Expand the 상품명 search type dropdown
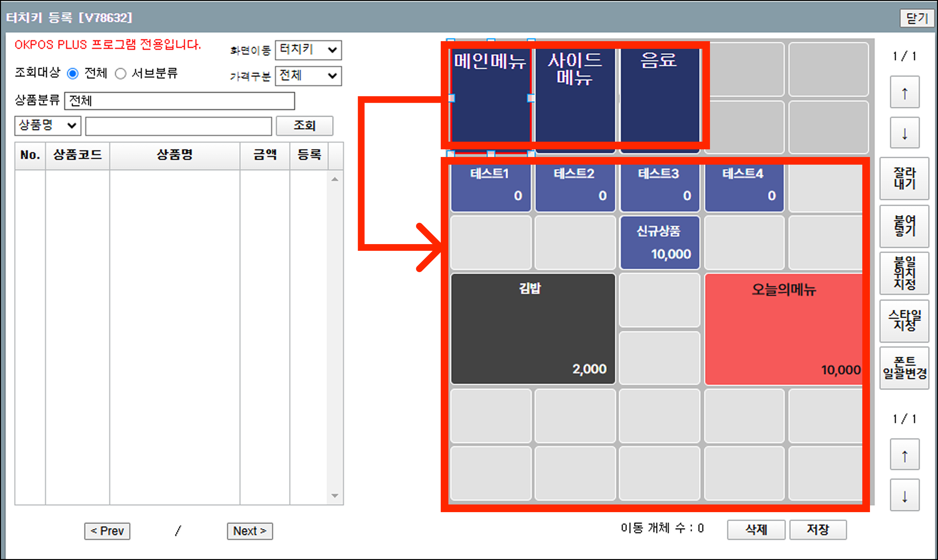Screen dimensions: 938x560 (48, 126)
